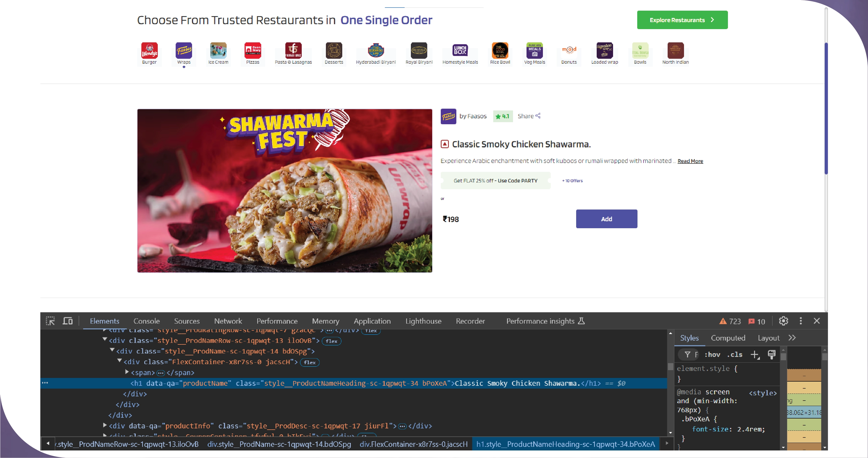Select the Wendy's Burger restaurant icon

[149, 50]
